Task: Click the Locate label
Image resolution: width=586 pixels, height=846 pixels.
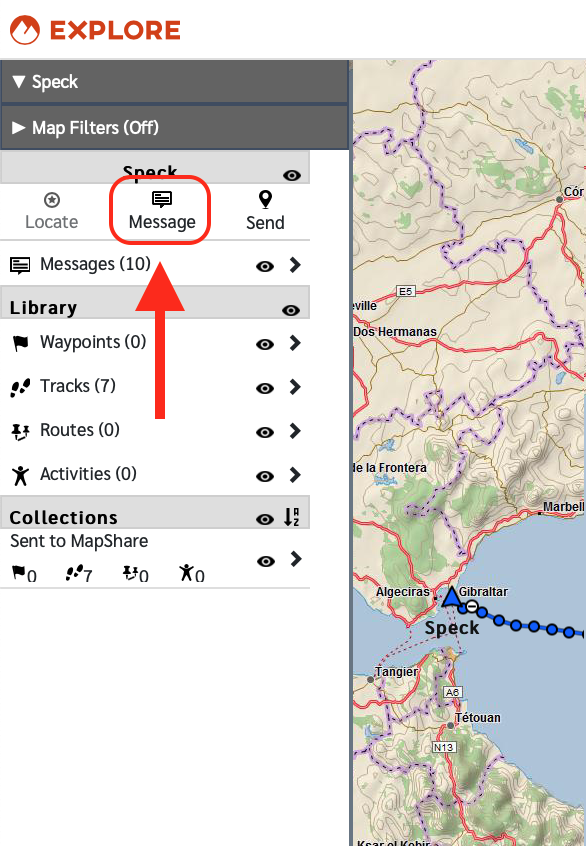Action: tap(52, 222)
